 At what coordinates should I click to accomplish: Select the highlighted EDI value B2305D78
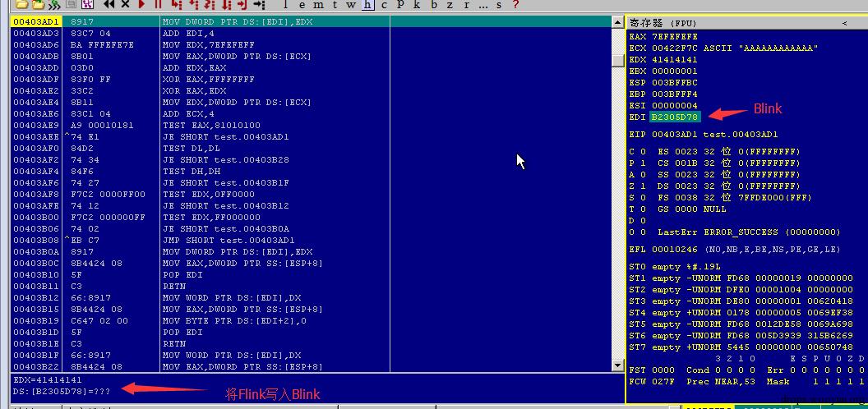click(675, 117)
